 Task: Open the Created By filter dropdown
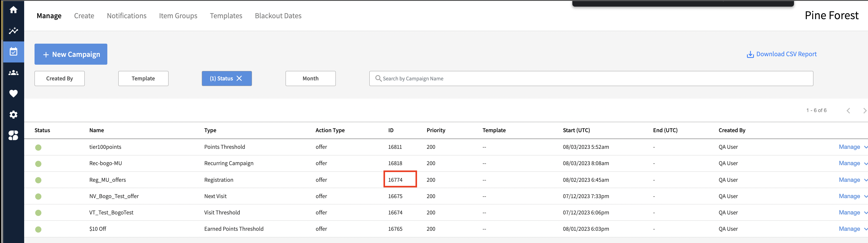59,78
